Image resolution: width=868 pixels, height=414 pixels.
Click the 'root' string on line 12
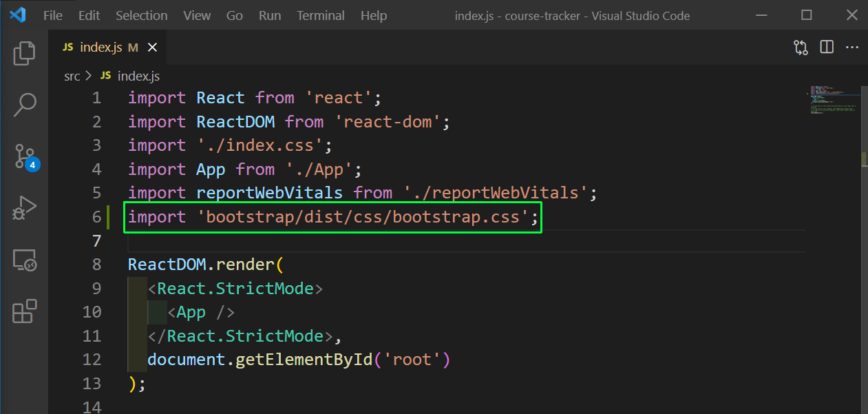412,360
